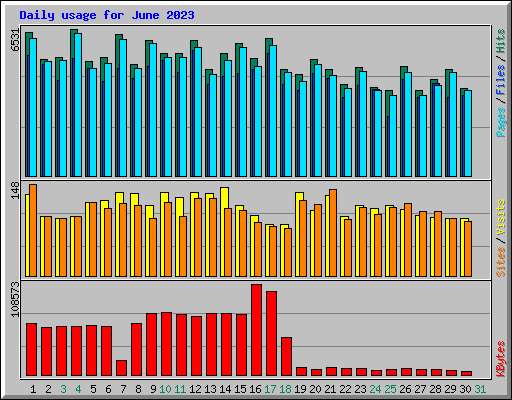Click the blue "Files" legend label
512x400 pixels.
pos(500,80)
